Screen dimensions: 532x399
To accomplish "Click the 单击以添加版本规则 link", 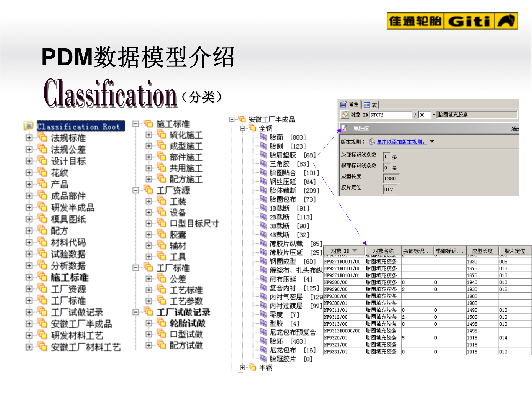I will pos(402,142).
